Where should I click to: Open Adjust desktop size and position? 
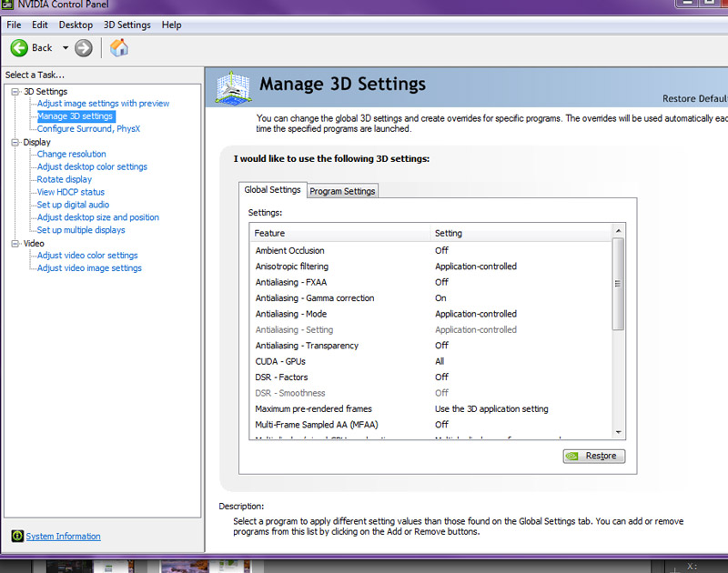pyautogui.click(x=98, y=217)
